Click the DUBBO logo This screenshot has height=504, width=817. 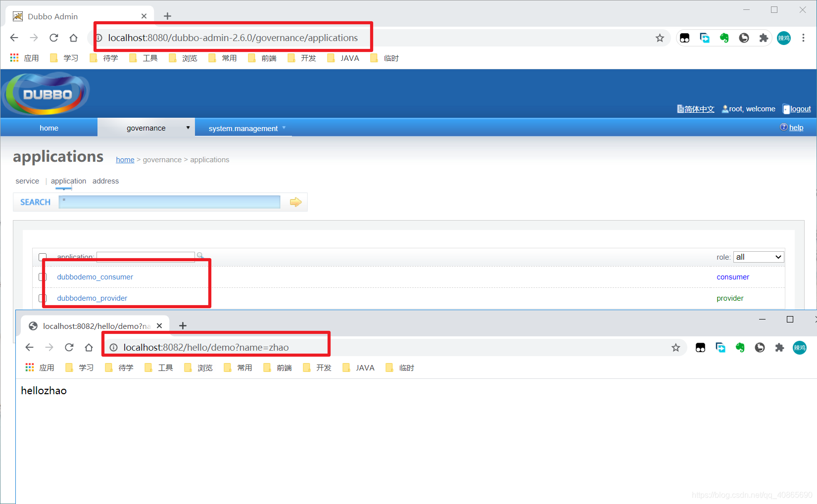(46, 93)
